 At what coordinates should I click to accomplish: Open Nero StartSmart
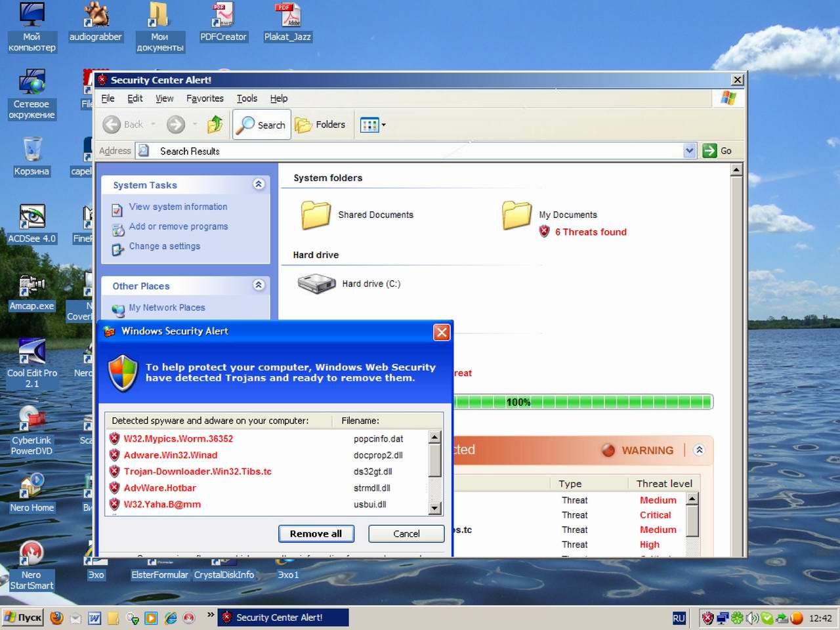coord(31,566)
